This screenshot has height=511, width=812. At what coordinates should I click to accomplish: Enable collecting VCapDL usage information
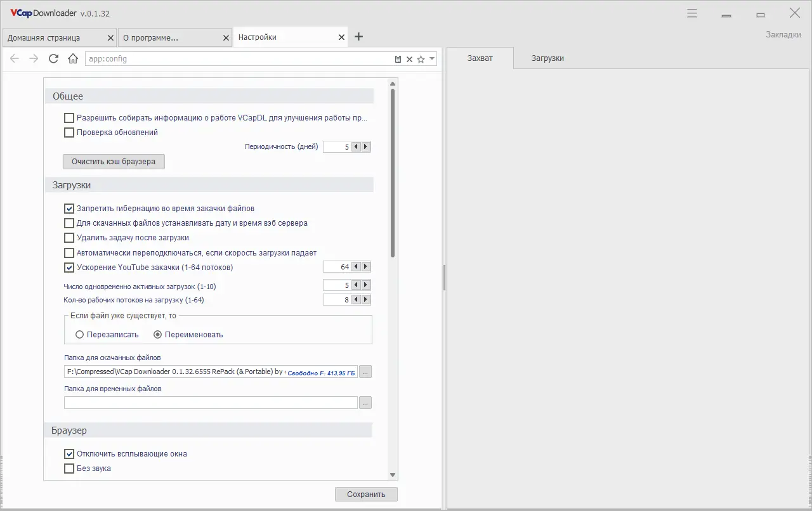coord(69,118)
